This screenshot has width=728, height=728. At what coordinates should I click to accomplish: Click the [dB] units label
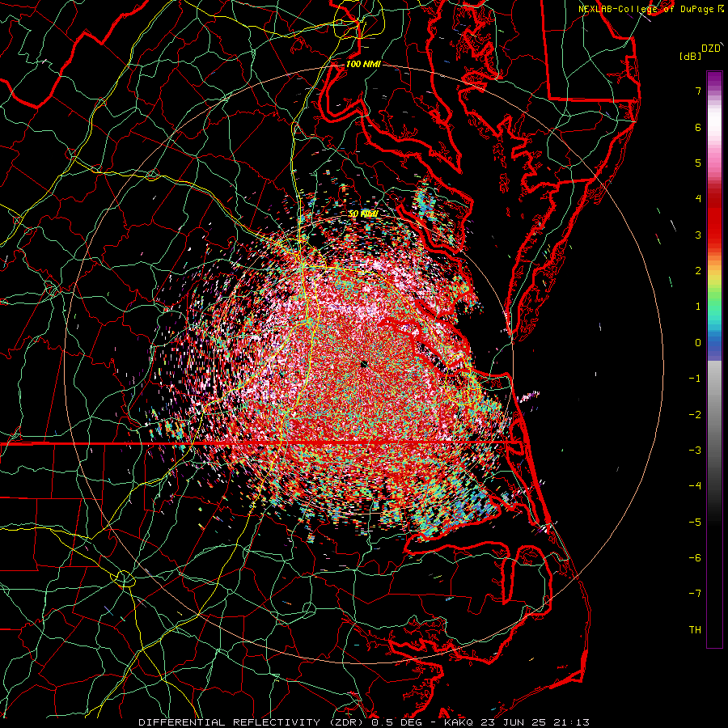click(690, 56)
